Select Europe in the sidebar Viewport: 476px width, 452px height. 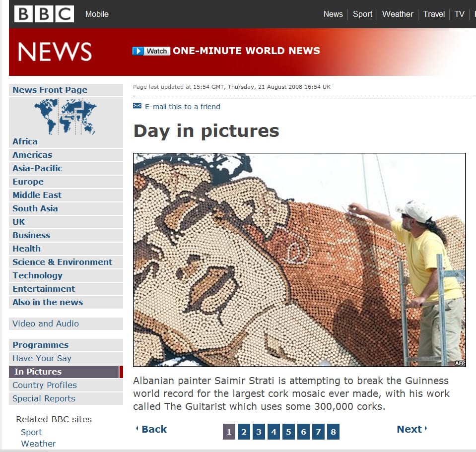tap(66, 182)
